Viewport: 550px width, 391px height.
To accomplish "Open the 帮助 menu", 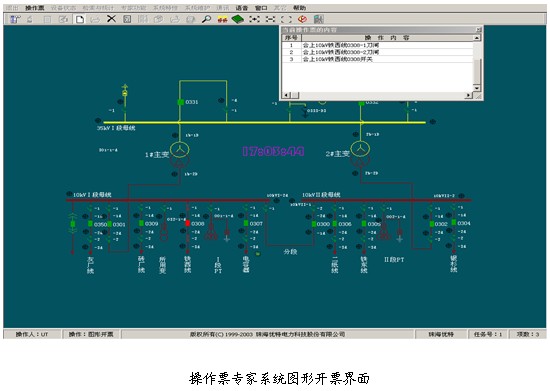I will point(300,8).
